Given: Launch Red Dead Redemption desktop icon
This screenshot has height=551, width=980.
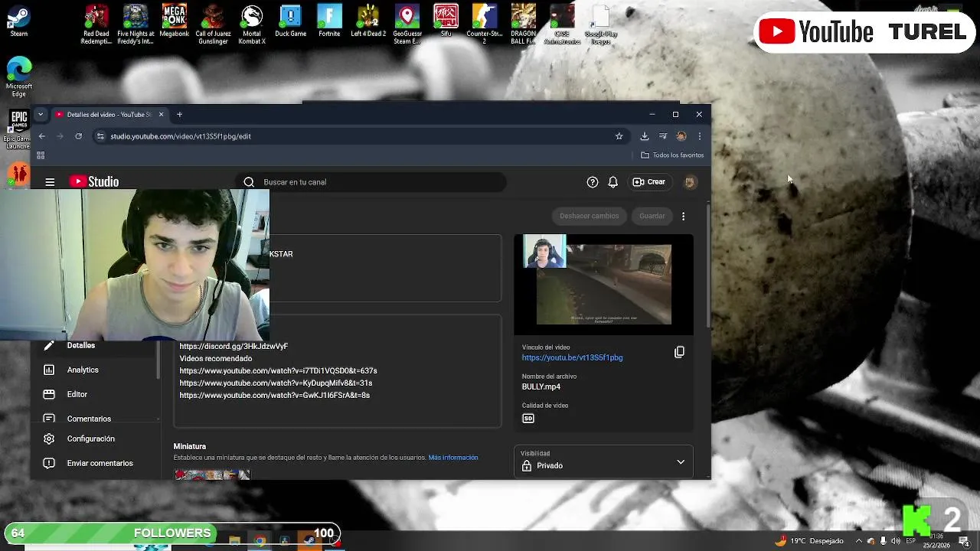Looking at the screenshot, I should pyautogui.click(x=96, y=24).
